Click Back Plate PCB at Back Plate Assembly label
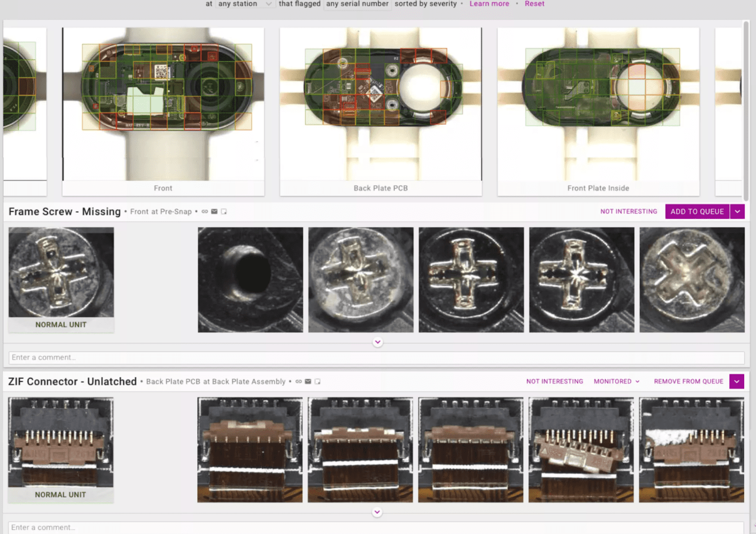The width and height of the screenshot is (756, 534). coord(216,381)
